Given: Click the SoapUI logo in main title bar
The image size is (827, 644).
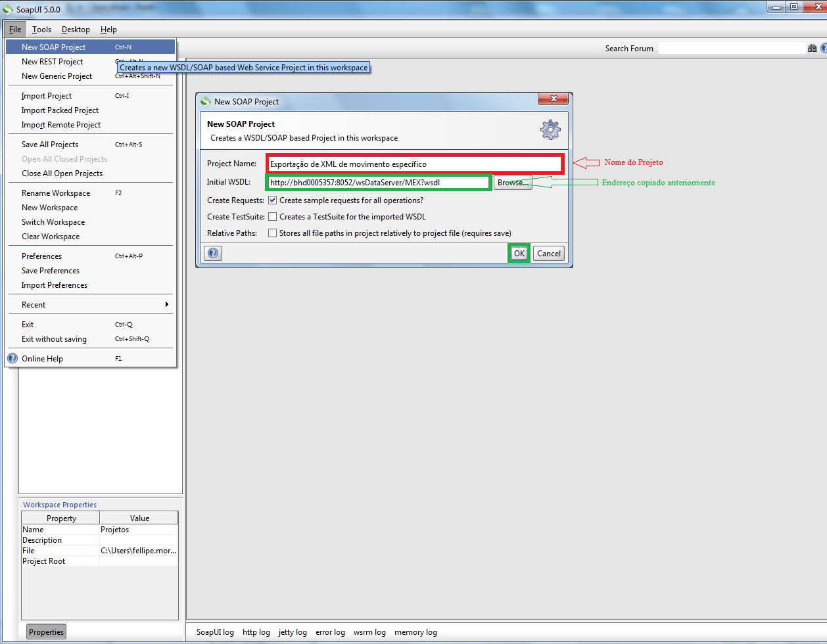Looking at the screenshot, I should [7, 9].
